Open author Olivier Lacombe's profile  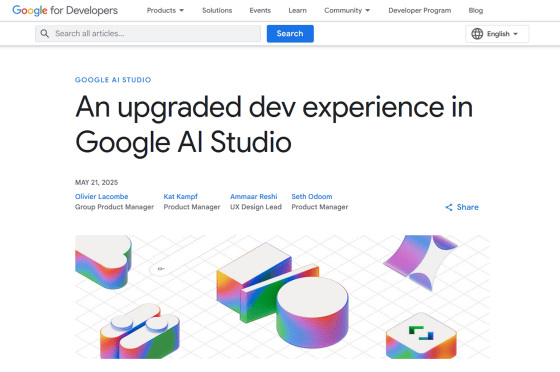point(101,197)
